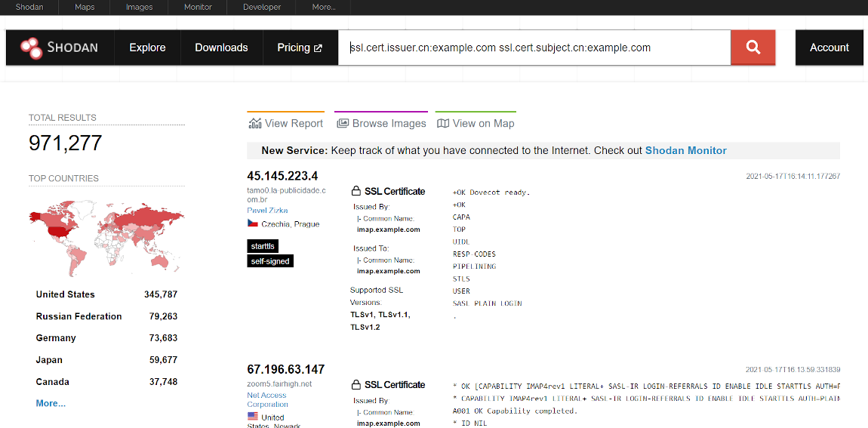Click 'A001 OK Capability completed.' line
The image size is (868, 428).
point(515,411)
